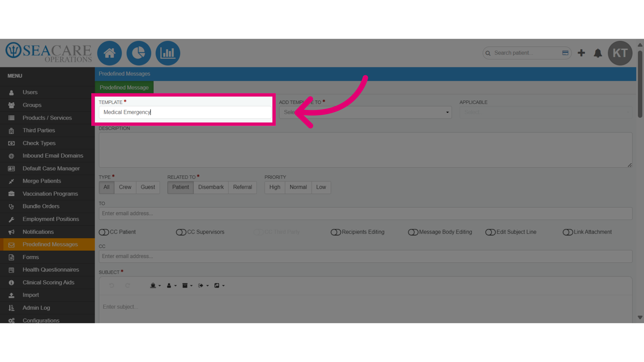The image size is (644, 362).
Task: Expand the image-style dropdown in subject toolbar
Action: click(220, 286)
